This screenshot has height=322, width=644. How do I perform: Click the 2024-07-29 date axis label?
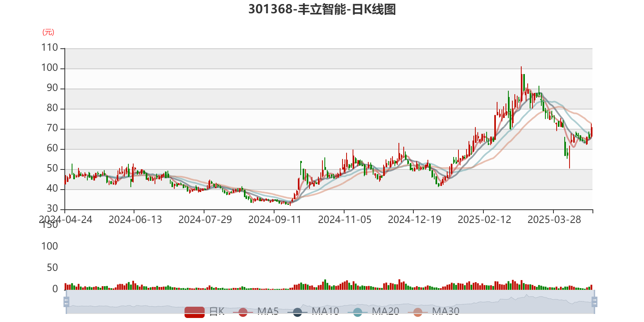(x=205, y=220)
